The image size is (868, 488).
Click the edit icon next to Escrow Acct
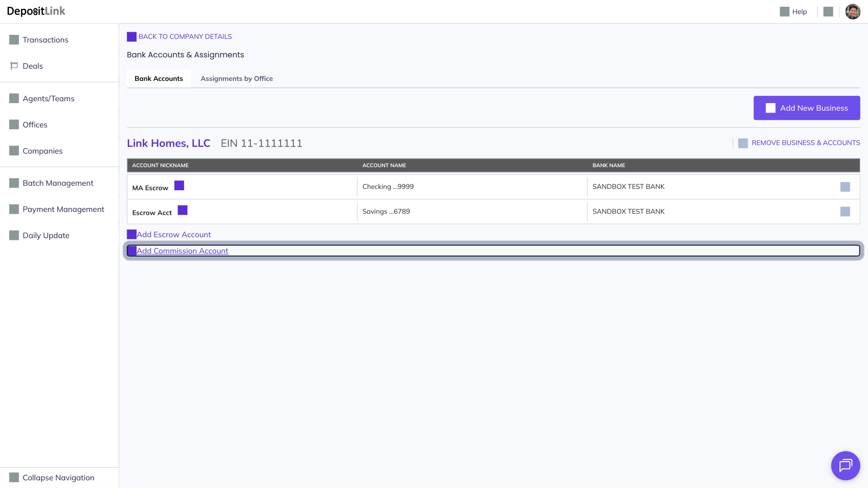(182, 211)
